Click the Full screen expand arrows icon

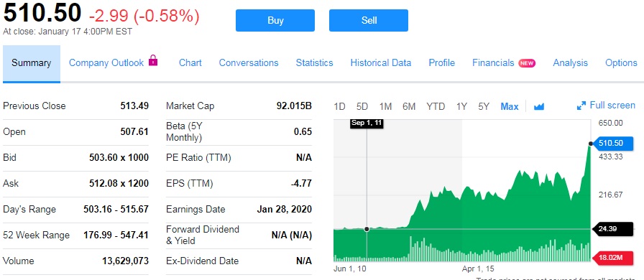pos(581,106)
